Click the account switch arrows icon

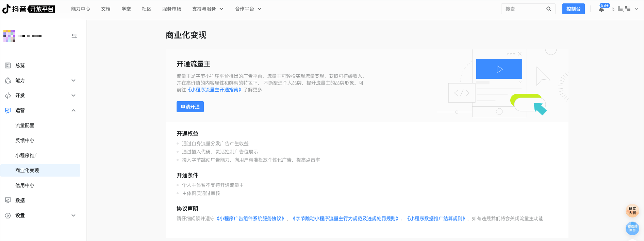coord(74,36)
